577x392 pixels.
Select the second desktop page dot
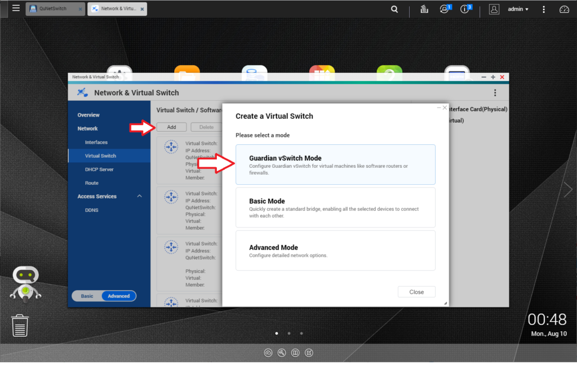(289, 333)
